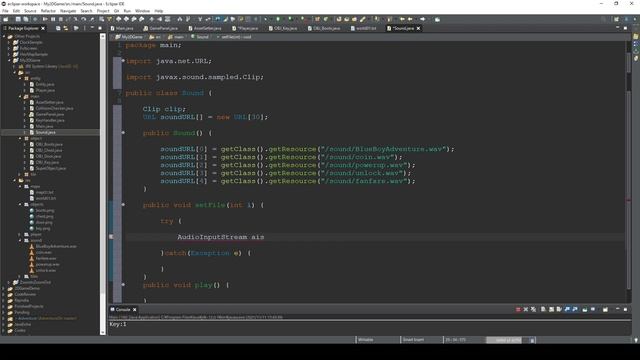
Task: Minimize the editor area
Action: tap(618, 28)
